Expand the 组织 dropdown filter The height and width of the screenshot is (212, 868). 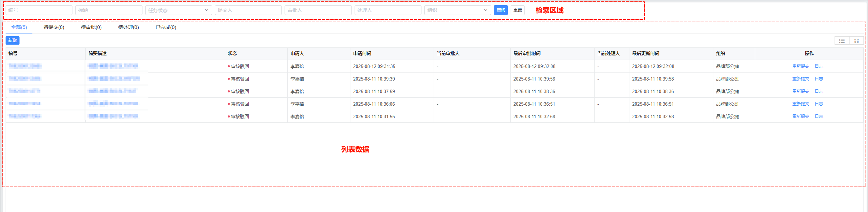(x=457, y=10)
